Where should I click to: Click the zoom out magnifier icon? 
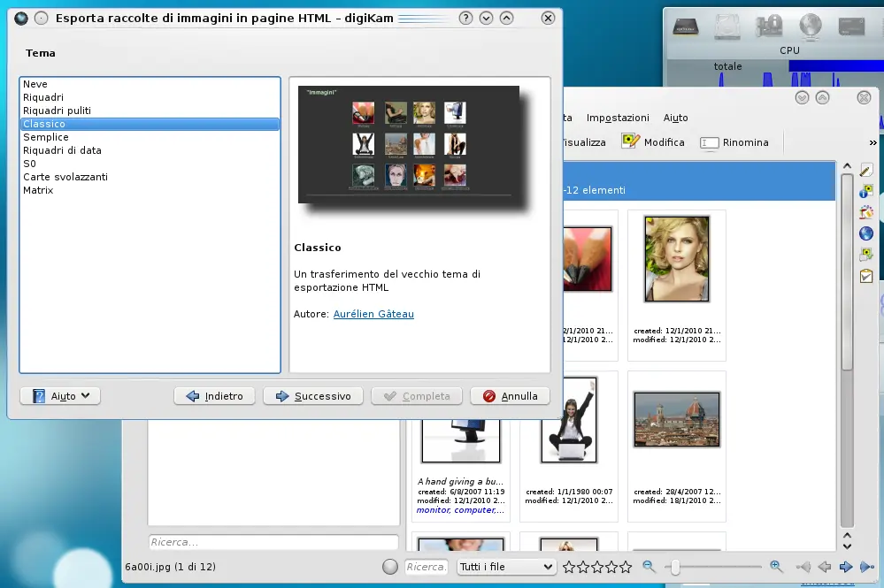(649, 567)
